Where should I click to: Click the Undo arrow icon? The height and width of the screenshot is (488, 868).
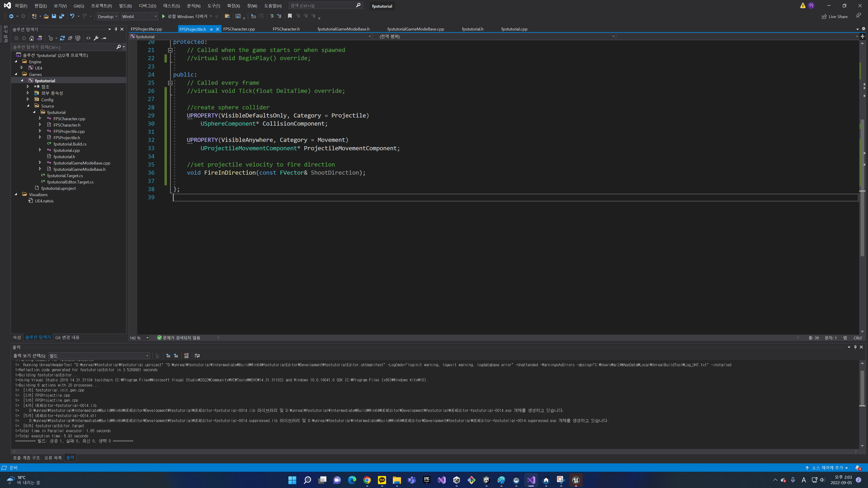pyautogui.click(x=72, y=16)
